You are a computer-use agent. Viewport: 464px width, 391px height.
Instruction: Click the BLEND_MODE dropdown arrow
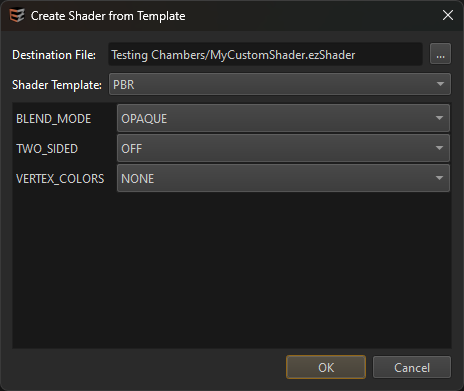click(x=439, y=118)
